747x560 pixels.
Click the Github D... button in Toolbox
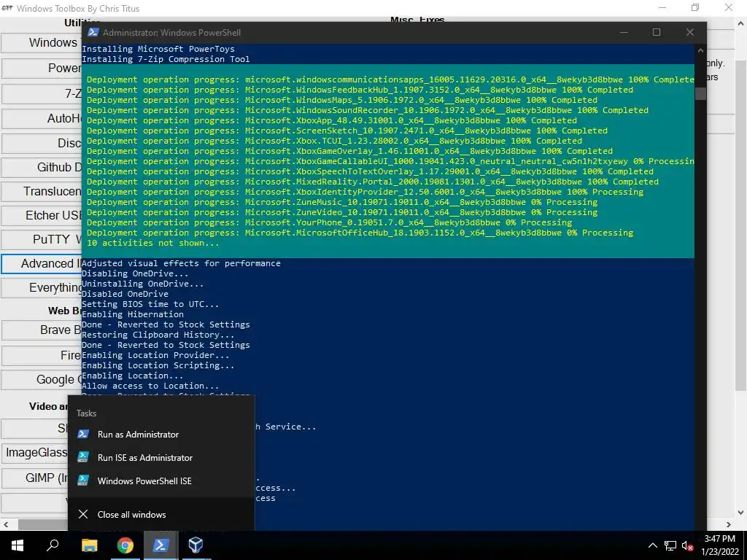click(42, 167)
